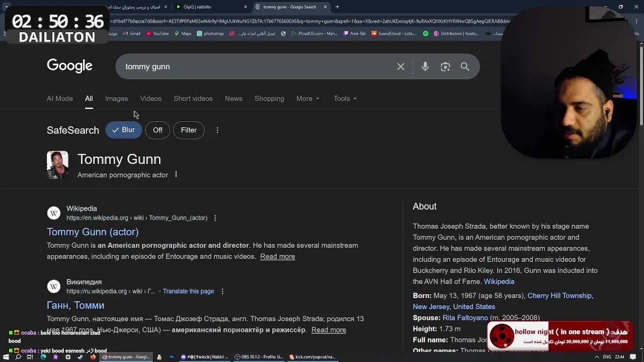
Task: Expand the More search categories dropdown
Action: (308, 99)
